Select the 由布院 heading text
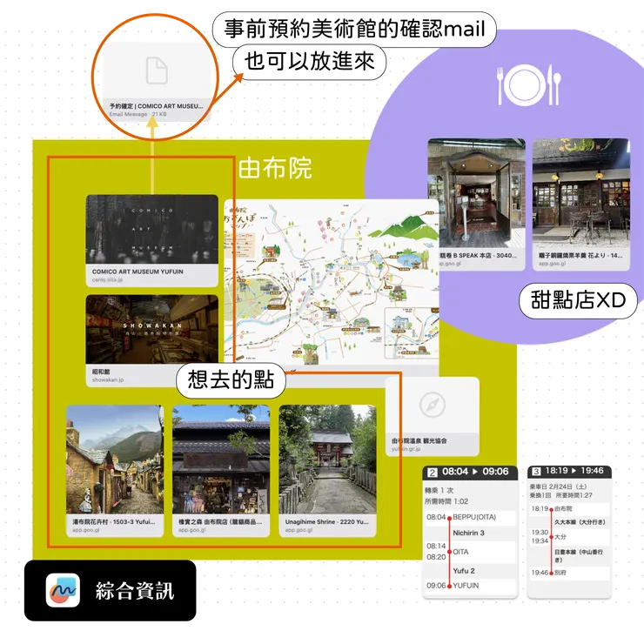This screenshot has height=644, width=644. pyautogui.click(x=275, y=168)
